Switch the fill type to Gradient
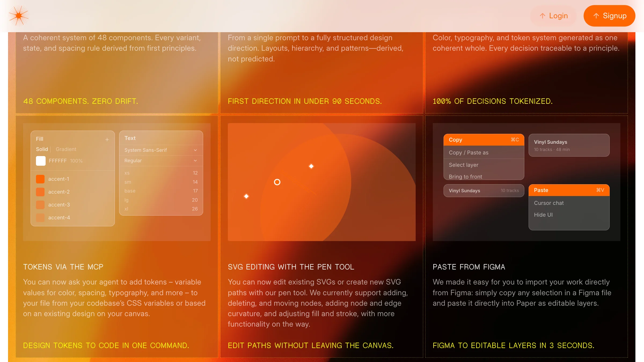Image resolution: width=644 pixels, height=362 pixels. tap(66, 149)
